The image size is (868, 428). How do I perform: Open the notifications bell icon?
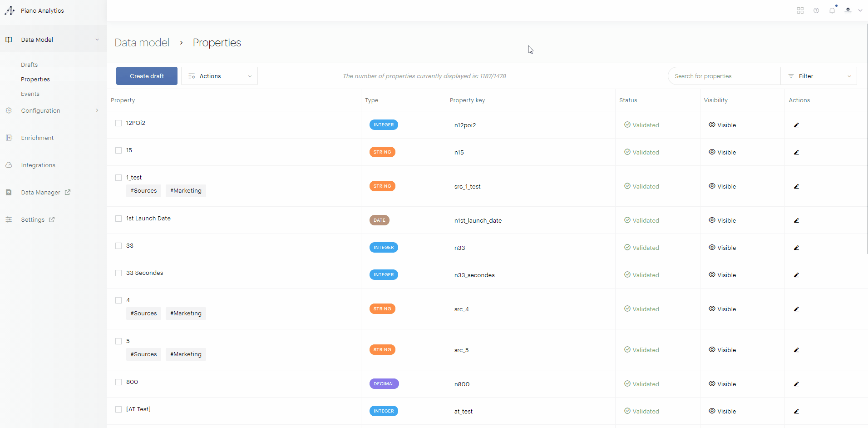pyautogui.click(x=832, y=10)
